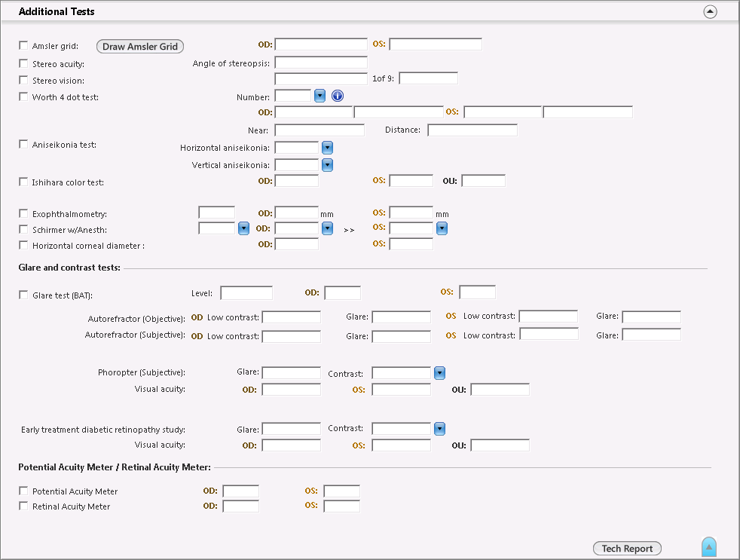Open the Tech Report button
This screenshot has width=740, height=560.
(x=627, y=548)
